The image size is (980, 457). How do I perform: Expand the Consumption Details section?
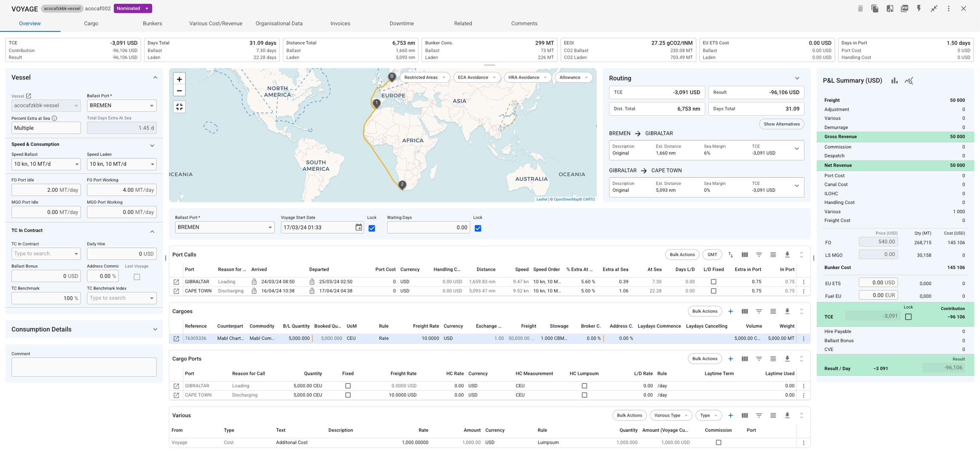pos(155,329)
